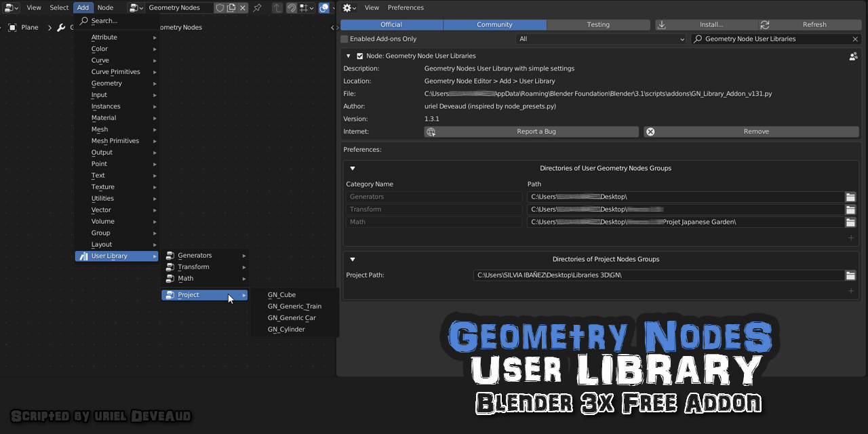Click the Japanese Garden path field
Viewport: 868px width, 434px height.
686,222
